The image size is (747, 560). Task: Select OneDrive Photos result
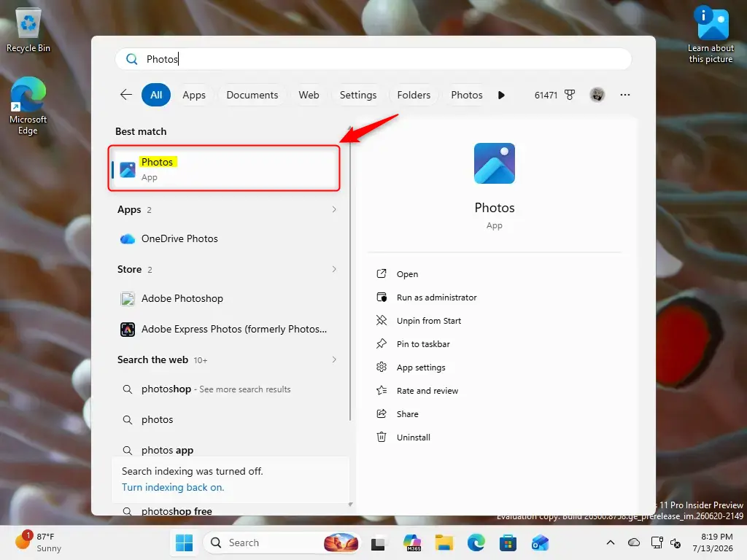pyautogui.click(x=226, y=238)
